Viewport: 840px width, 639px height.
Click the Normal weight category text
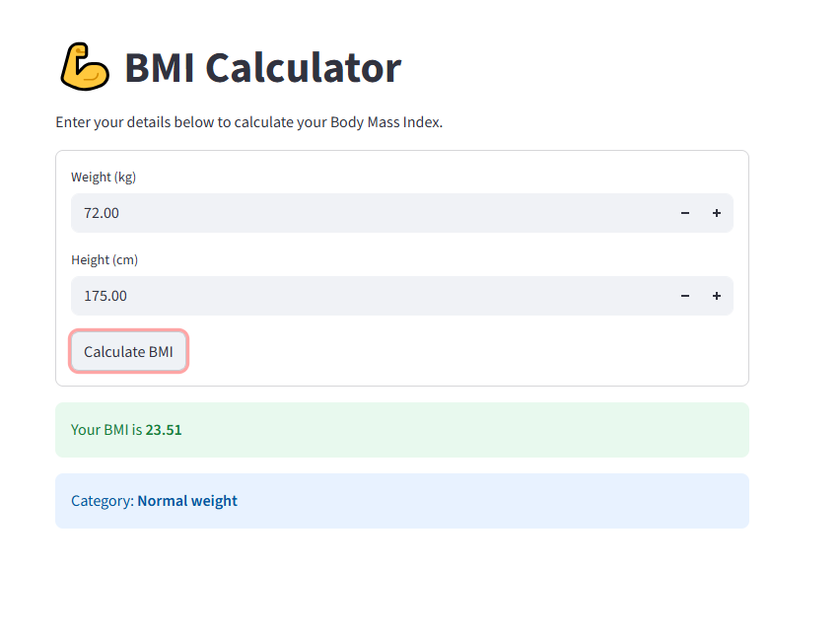[x=187, y=500]
